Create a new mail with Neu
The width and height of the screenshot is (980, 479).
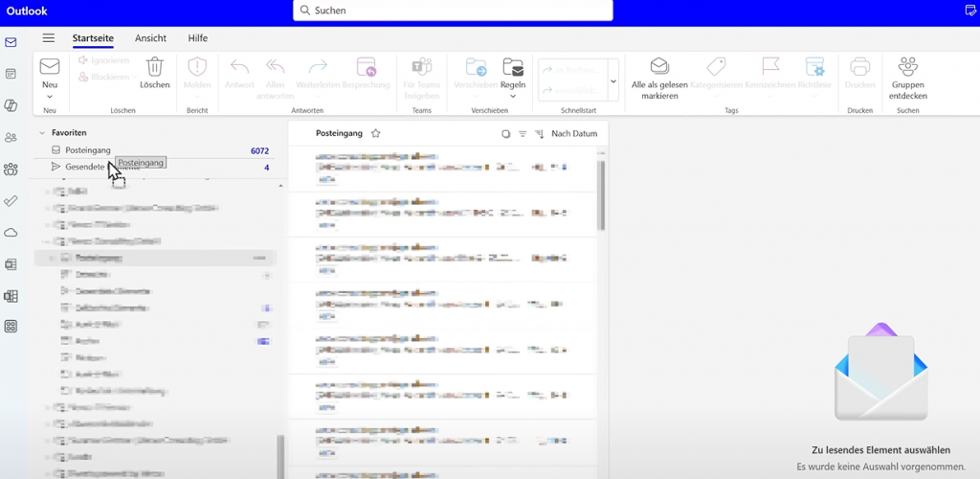(50, 73)
